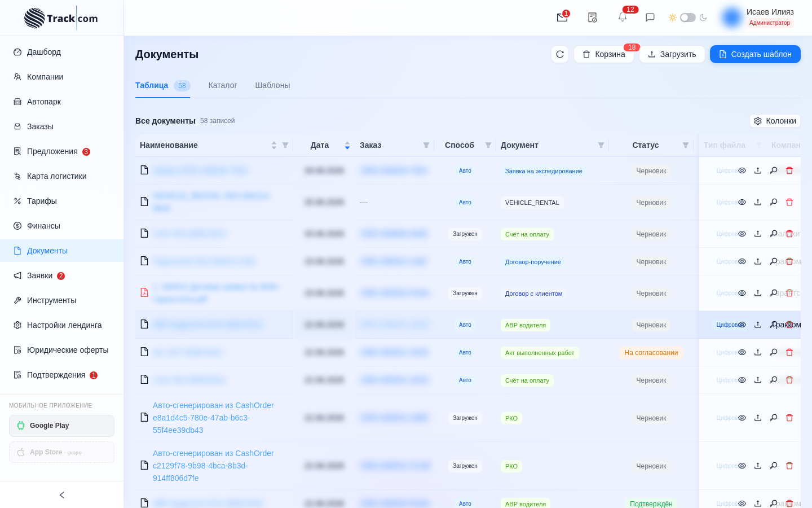Open filter for Документ column
This screenshot has width=812, height=508.
(601, 145)
